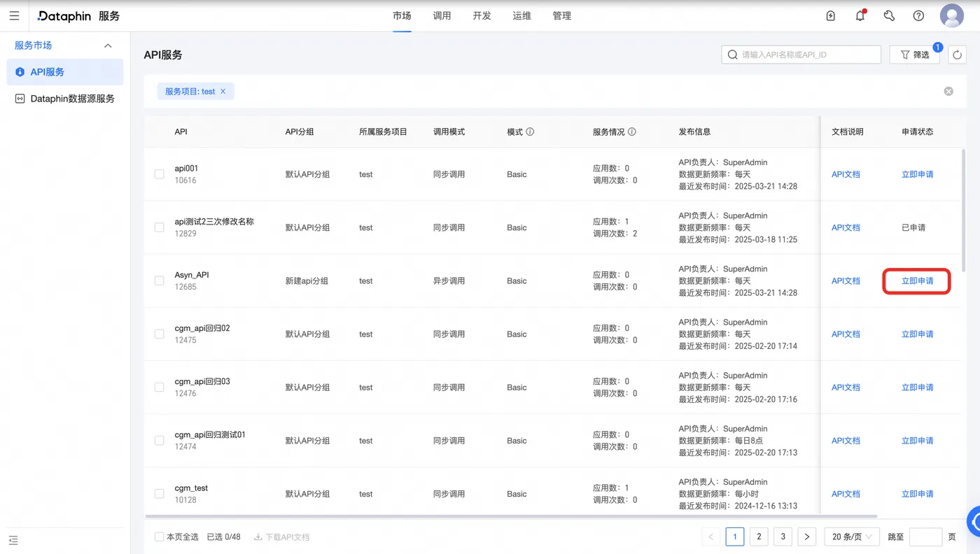The image size is (980, 554).
Task: Click 立即申请 for api001
Action: pyautogui.click(x=917, y=174)
